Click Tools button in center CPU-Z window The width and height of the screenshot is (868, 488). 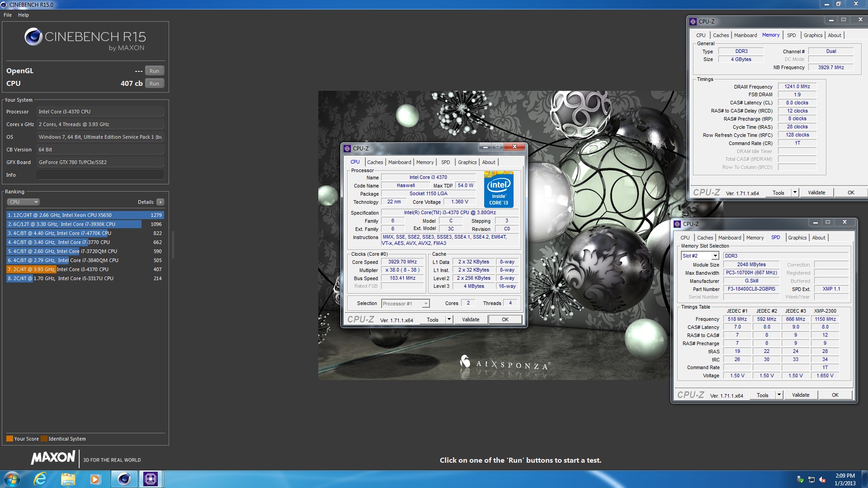tap(433, 319)
